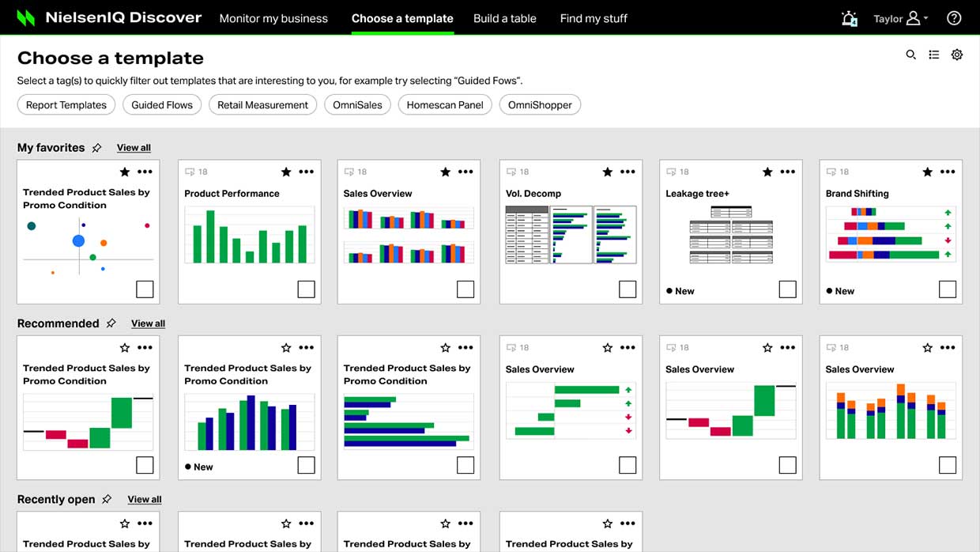The image size is (980, 552).
Task: Open the Vol. Decomp template thumbnail
Action: (571, 235)
